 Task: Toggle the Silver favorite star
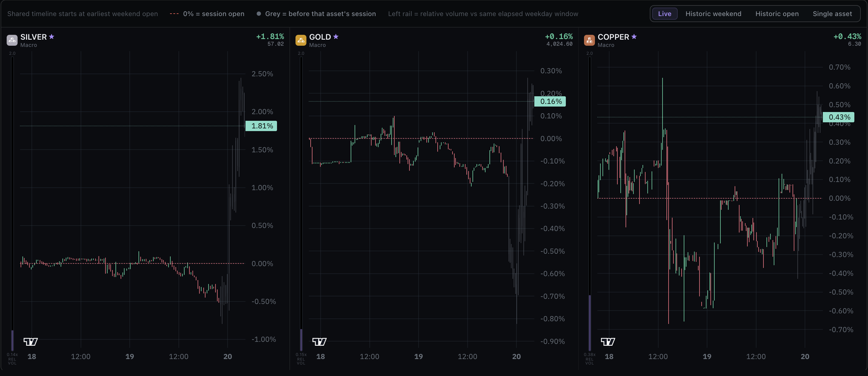(52, 37)
